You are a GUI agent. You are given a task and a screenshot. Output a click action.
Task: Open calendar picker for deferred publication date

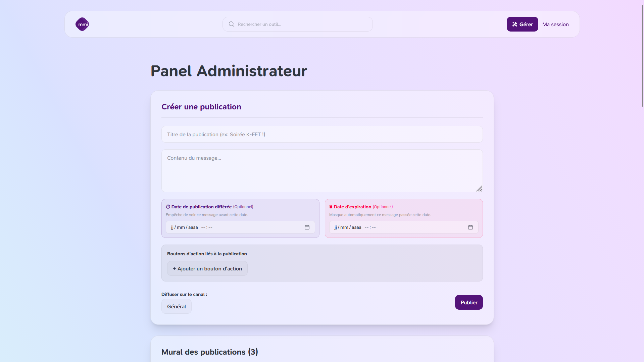coord(307,227)
